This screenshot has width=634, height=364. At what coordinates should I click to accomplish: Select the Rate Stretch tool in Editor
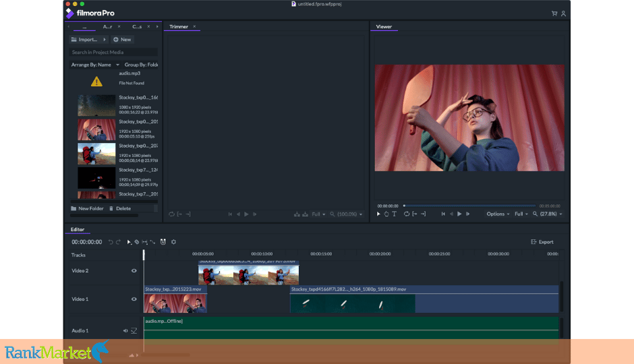tap(152, 242)
